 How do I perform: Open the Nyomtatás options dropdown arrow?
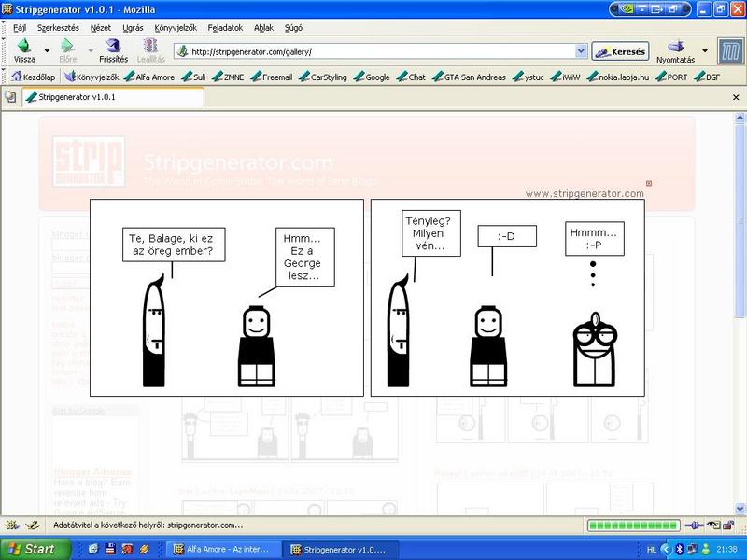click(705, 50)
